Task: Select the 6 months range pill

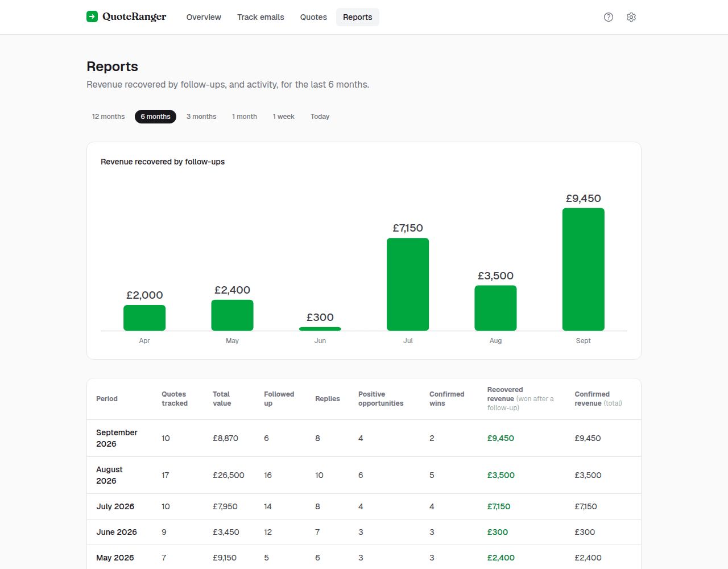Action: (x=155, y=117)
